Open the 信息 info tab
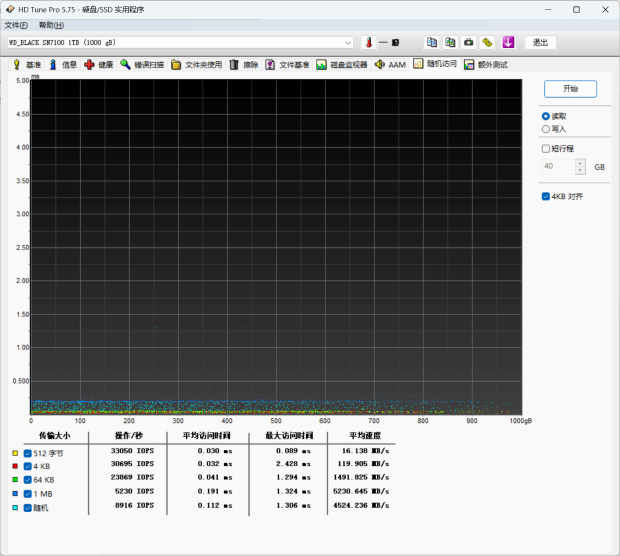This screenshot has width=620, height=556. point(63,64)
